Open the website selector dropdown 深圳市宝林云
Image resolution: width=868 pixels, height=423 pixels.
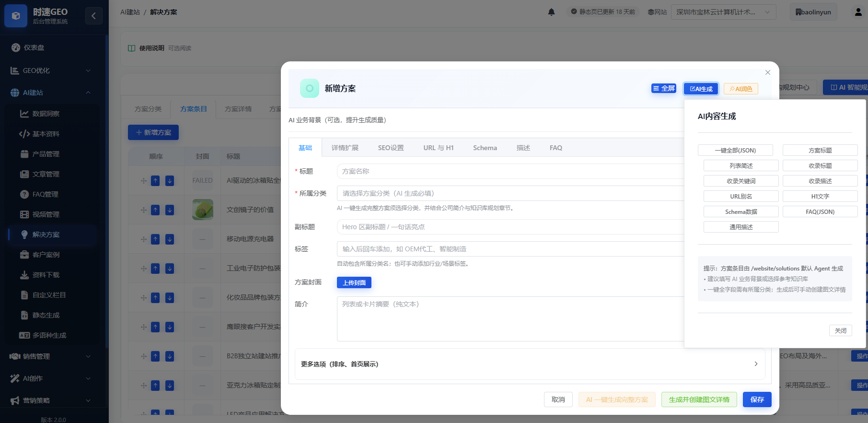point(724,12)
